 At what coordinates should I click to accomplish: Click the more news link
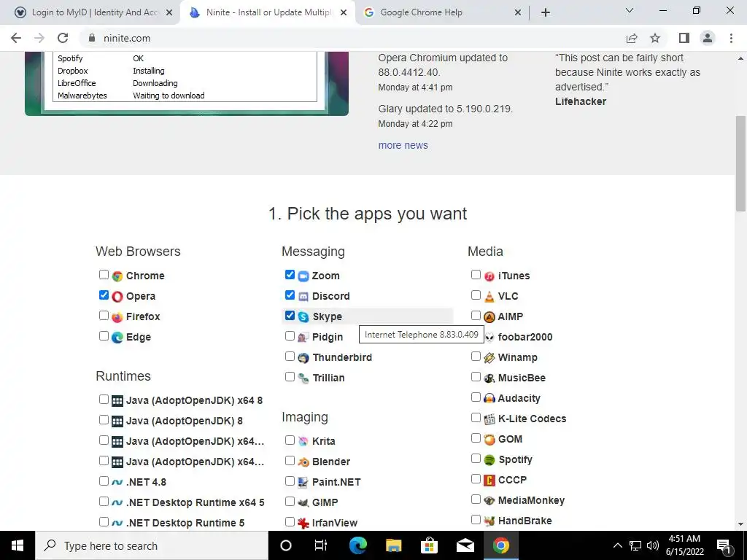(x=403, y=145)
